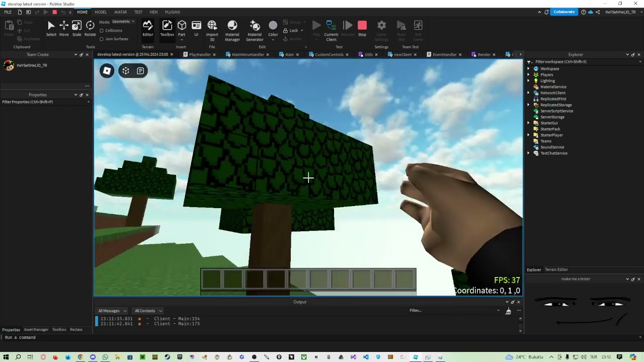This screenshot has width=644, height=362.
Task: Stop the running playtest
Action: point(362,29)
